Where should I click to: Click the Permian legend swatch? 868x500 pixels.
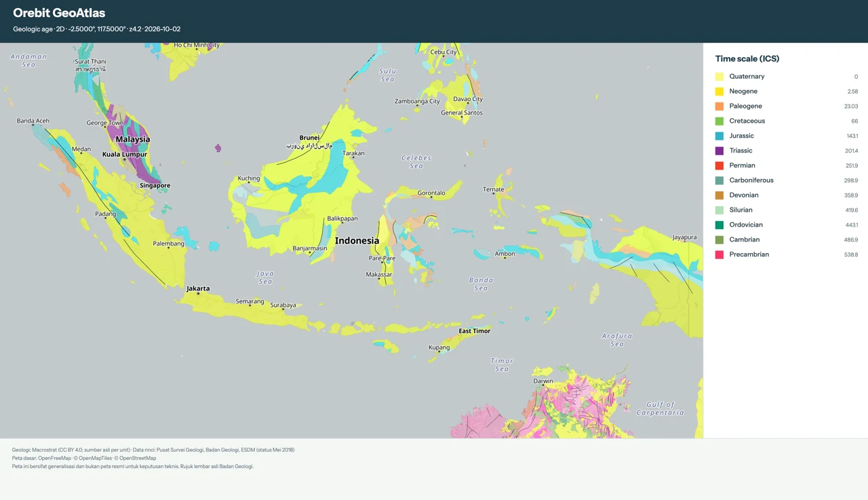(x=719, y=166)
